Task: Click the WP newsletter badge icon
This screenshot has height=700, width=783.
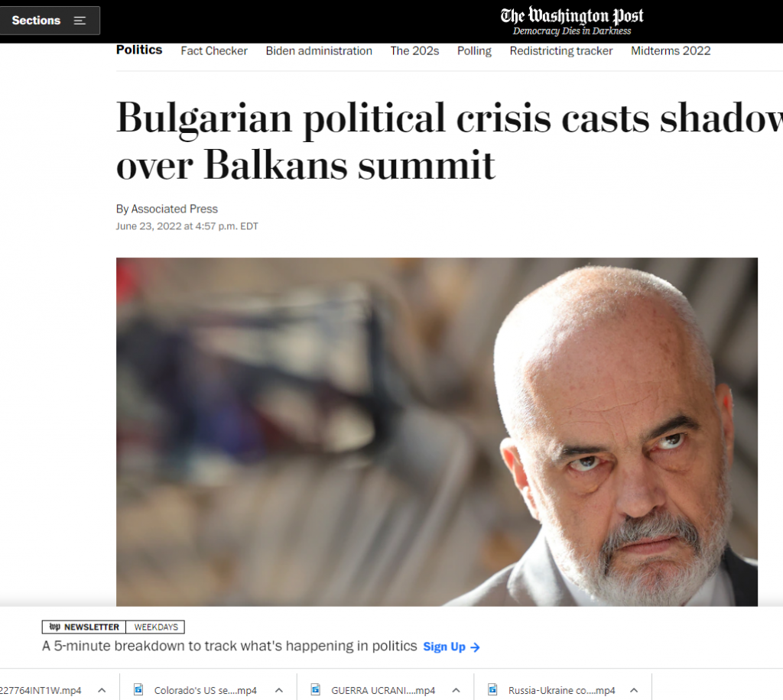Action: click(55, 627)
